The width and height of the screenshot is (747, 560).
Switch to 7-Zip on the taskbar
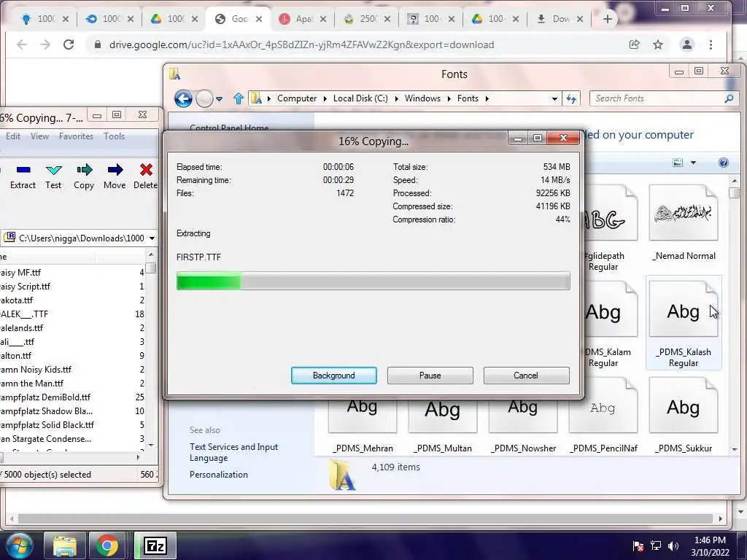pos(155,545)
